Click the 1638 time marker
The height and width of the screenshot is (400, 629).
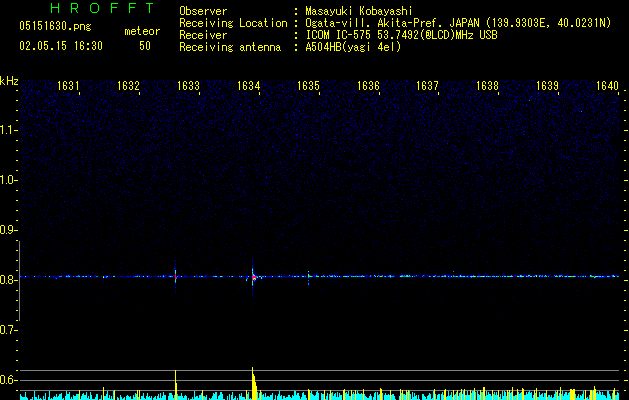[487, 86]
